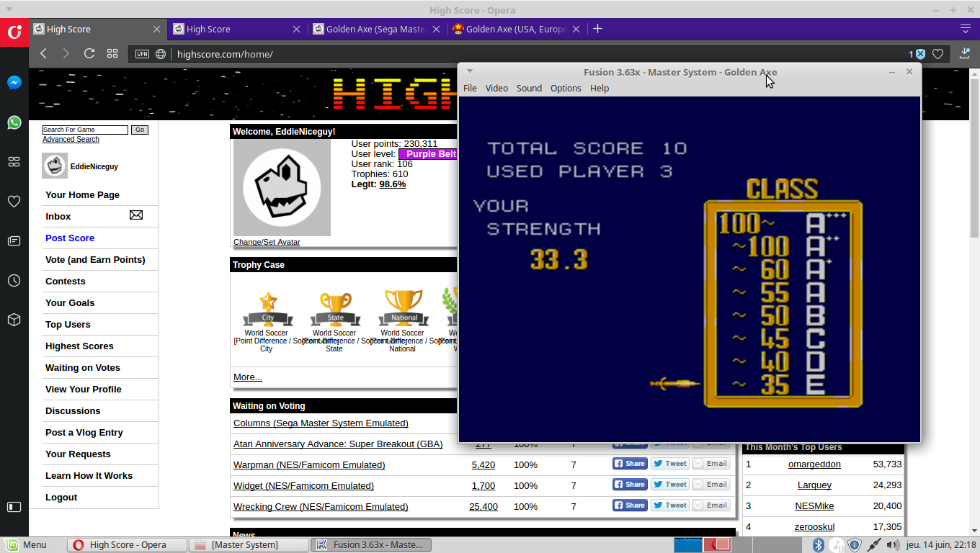Click the Opera logo menu button
The image size is (980, 553).
click(14, 32)
